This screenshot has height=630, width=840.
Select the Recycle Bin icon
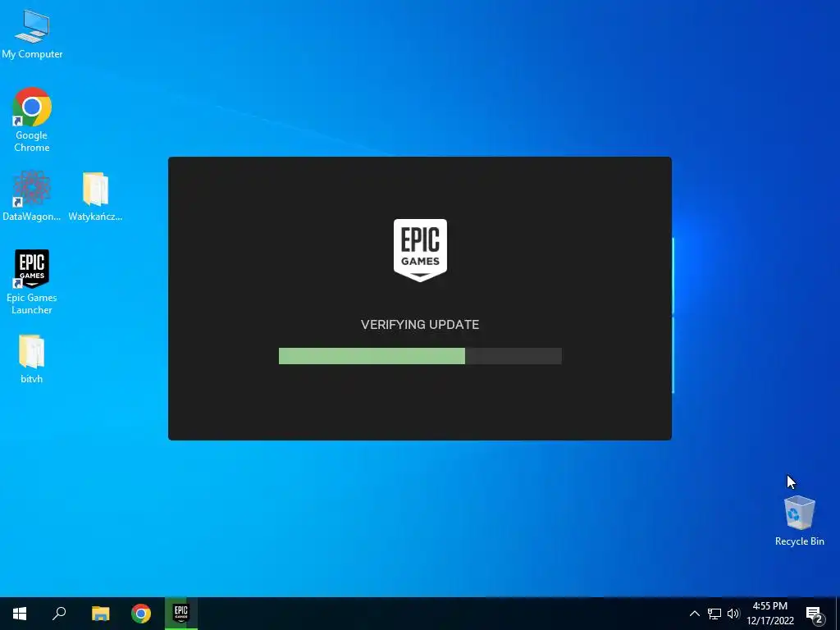click(x=799, y=521)
